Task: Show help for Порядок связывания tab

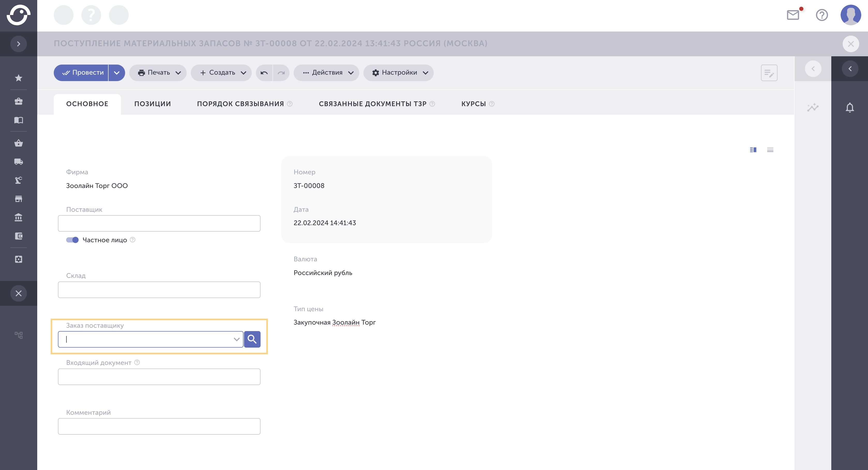Action: [x=290, y=104]
